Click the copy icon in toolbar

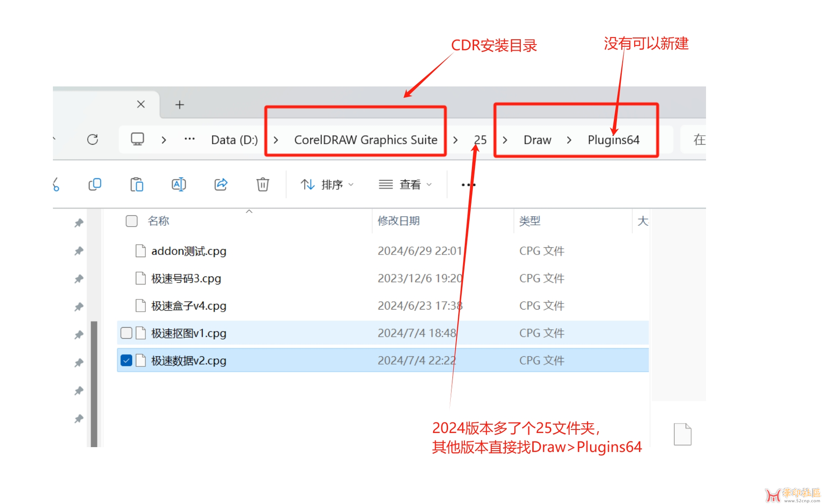tap(95, 184)
